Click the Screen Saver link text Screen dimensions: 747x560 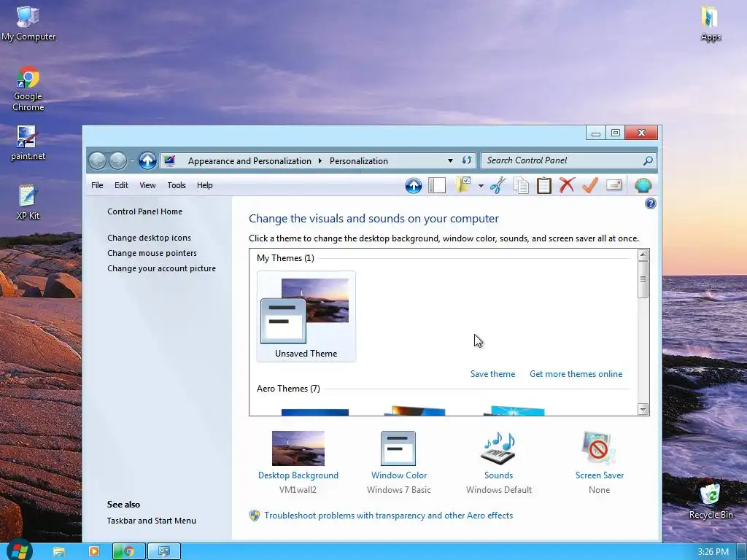coord(600,475)
